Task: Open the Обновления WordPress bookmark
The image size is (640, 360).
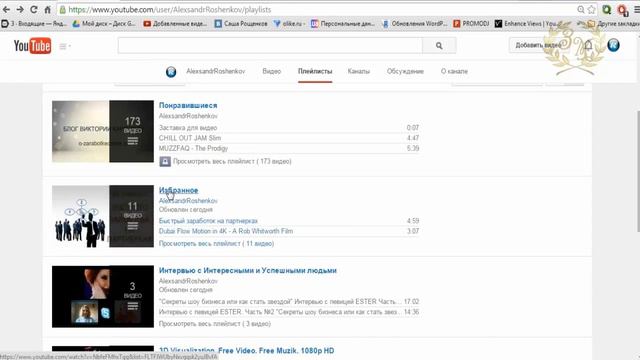Action: click(x=415, y=24)
